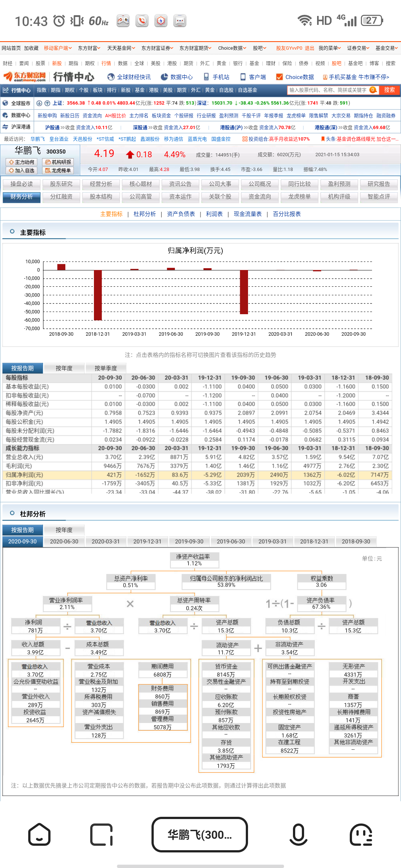Click the 东方财富网 logo
Screen dimensions: 401x868
coord(25,77)
